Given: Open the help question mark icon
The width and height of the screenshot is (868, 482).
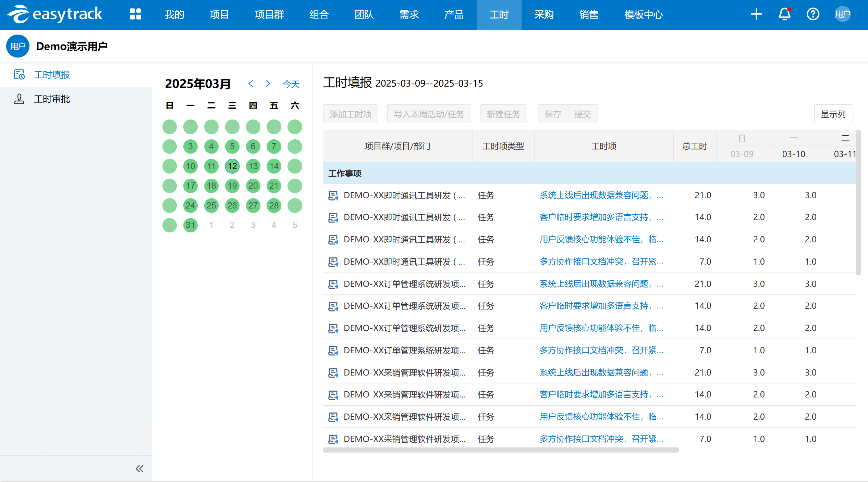Looking at the screenshot, I should click(x=813, y=14).
